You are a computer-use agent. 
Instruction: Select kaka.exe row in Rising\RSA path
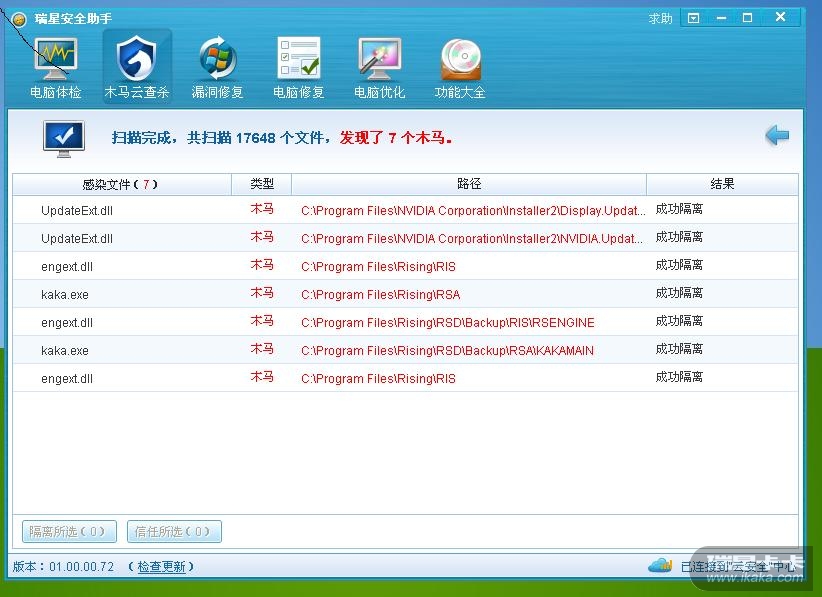tap(405, 294)
